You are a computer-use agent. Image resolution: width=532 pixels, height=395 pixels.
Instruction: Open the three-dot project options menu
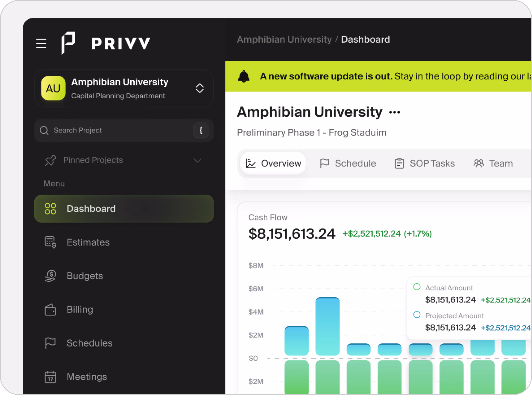tap(395, 112)
